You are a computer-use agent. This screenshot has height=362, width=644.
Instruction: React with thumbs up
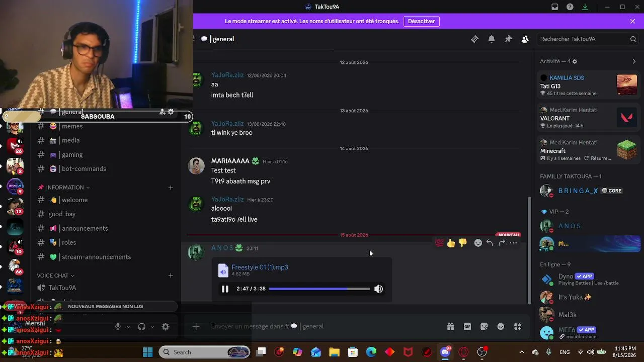(x=451, y=243)
